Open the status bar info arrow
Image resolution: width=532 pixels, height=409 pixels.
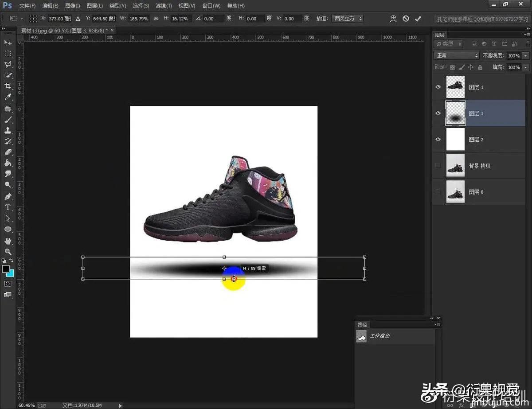[120, 405]
